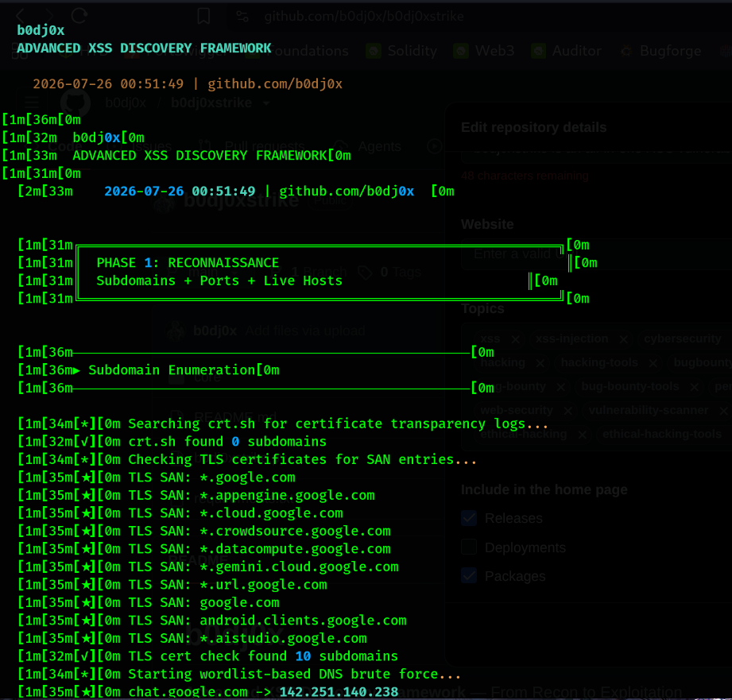Click the 'Subdomain Enumeration' terminal heading
This screenshot has width=732, height=700.
click(172, 370)
